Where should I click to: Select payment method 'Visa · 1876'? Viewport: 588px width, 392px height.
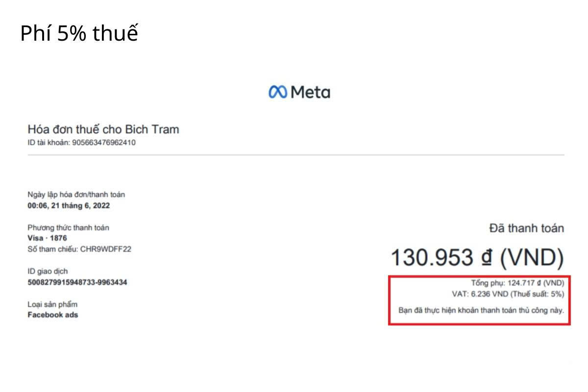click(x=47, y=238)
